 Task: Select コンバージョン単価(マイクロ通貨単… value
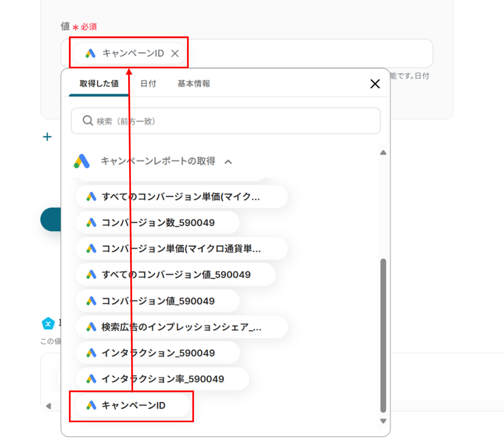[182, 249]
